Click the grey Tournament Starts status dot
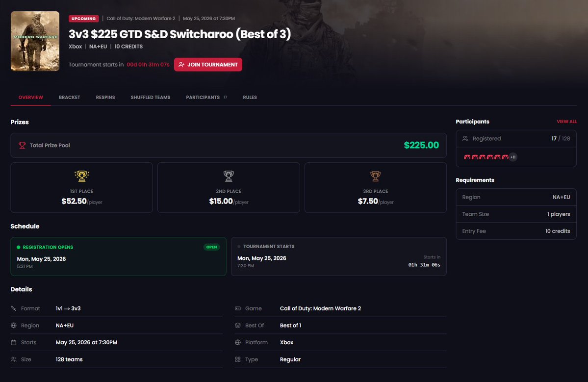The image size is (588, 382). pyautogui.click(x=239, y=246)
